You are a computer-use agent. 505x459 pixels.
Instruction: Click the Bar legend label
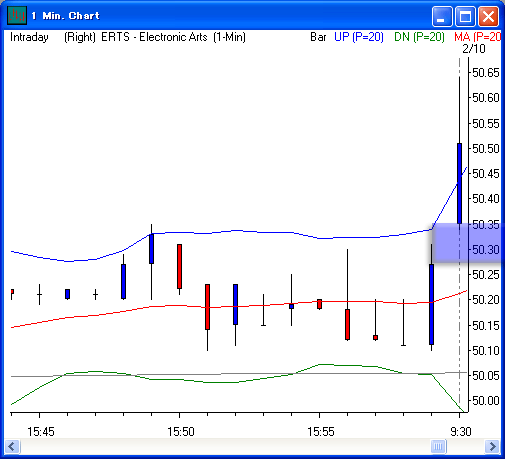[x=318, y=37]
